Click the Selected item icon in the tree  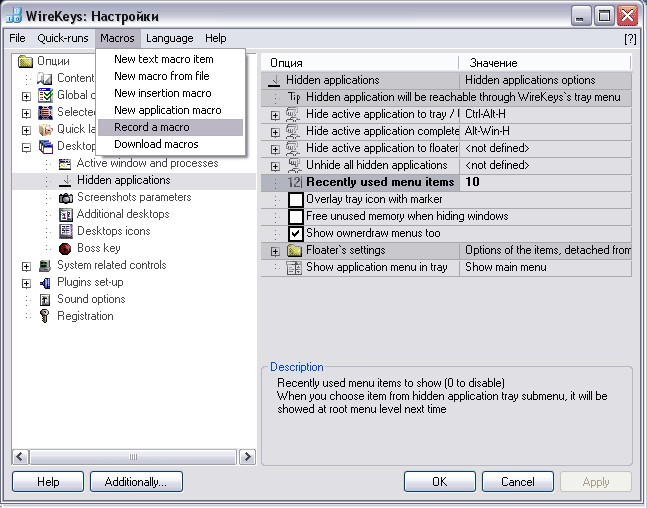(x=45, y=112)
